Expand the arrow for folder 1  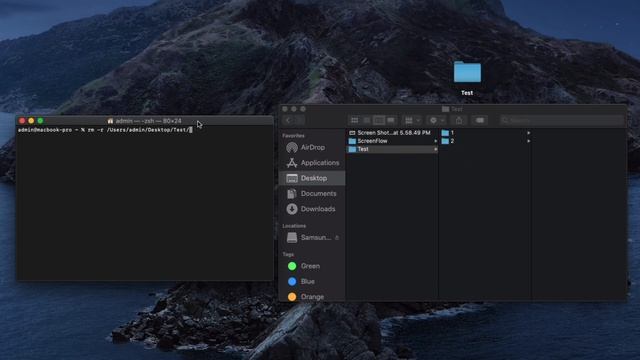click(529, 133)
